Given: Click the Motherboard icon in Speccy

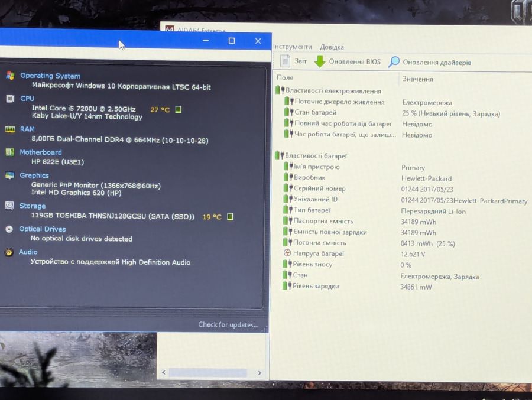Looking at the screenshot, I should click(x=10, y=152).
